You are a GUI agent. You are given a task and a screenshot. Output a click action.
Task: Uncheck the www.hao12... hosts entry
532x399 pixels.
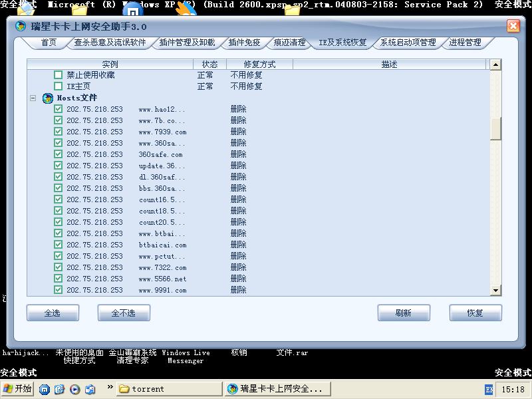59,109
